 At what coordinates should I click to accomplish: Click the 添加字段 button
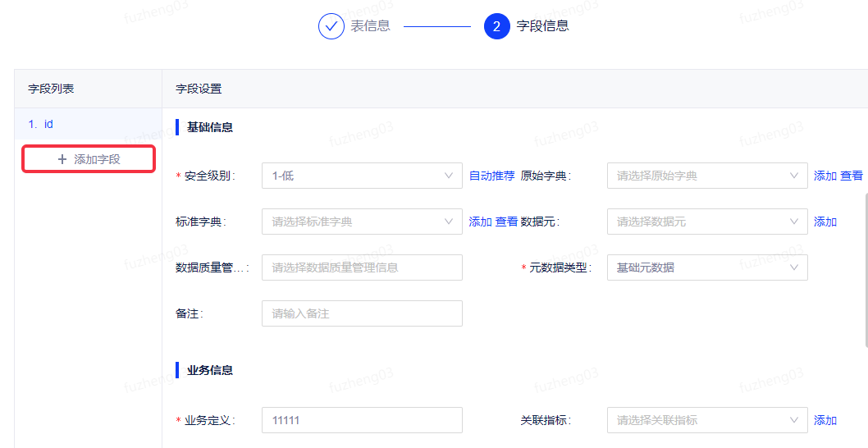tap(89, 159)
